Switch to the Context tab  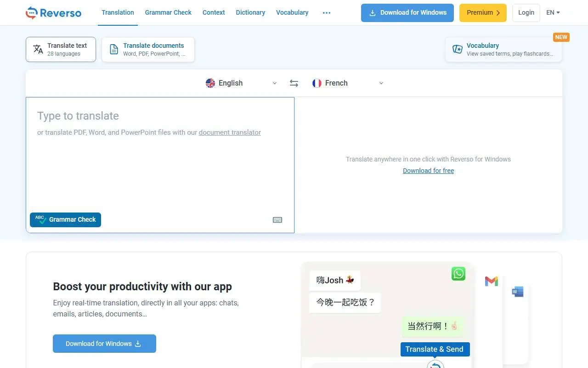(214, 13)
